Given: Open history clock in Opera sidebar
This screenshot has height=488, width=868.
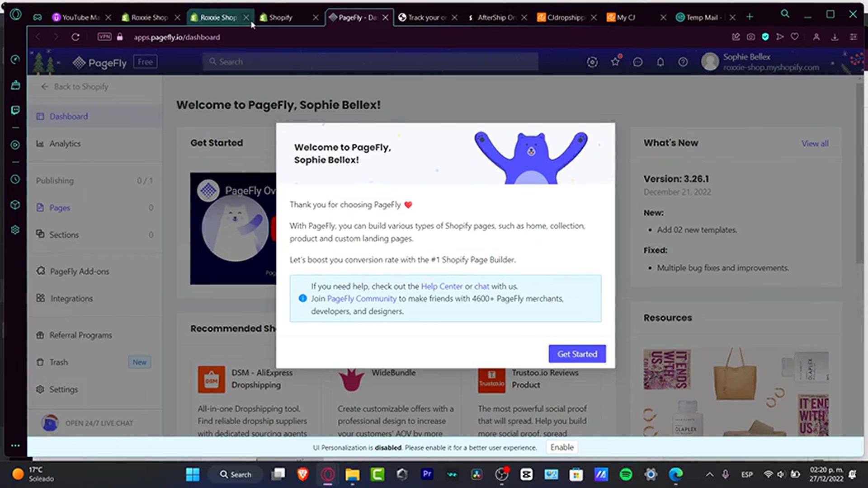Looking at the screenshot, I should pos(15,179).
